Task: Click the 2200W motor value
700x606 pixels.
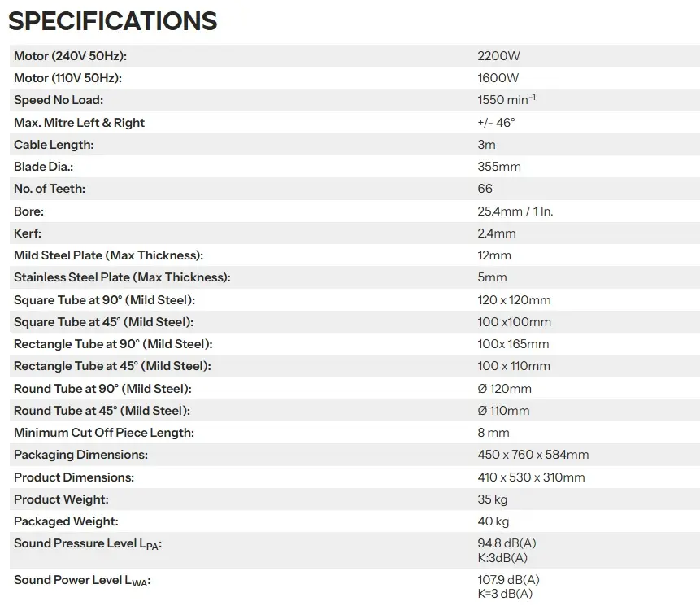Action: pos(498,56)
